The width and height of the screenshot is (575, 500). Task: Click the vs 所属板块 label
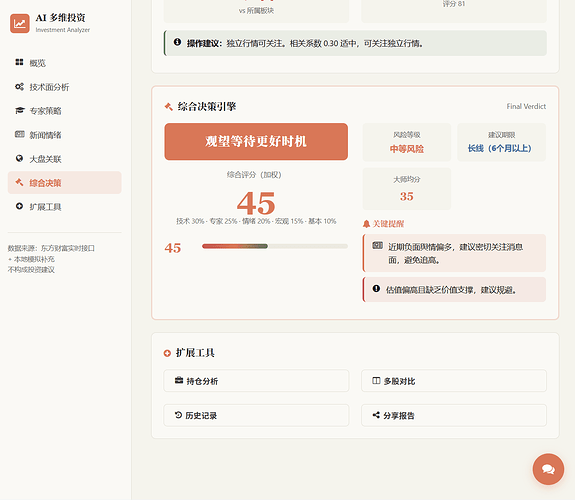click(256, 11)
